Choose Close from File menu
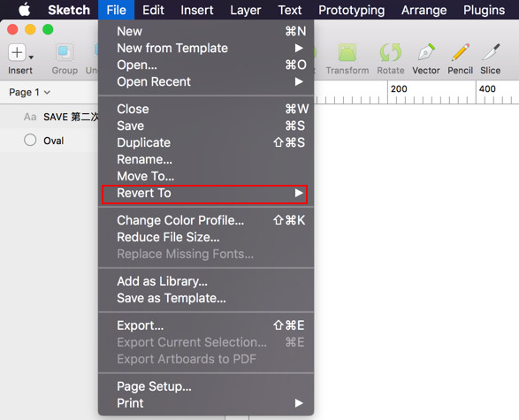519x420 pixels. [x=206, y=109]
